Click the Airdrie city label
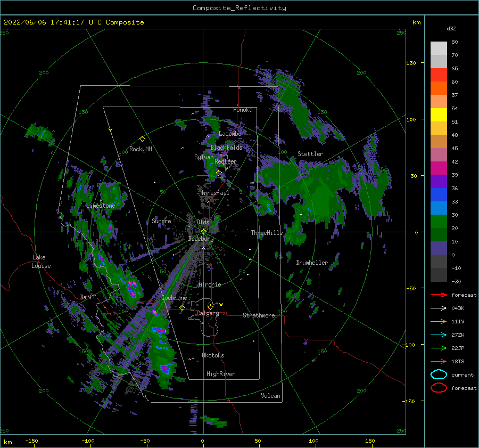 (x=210, y=284)
